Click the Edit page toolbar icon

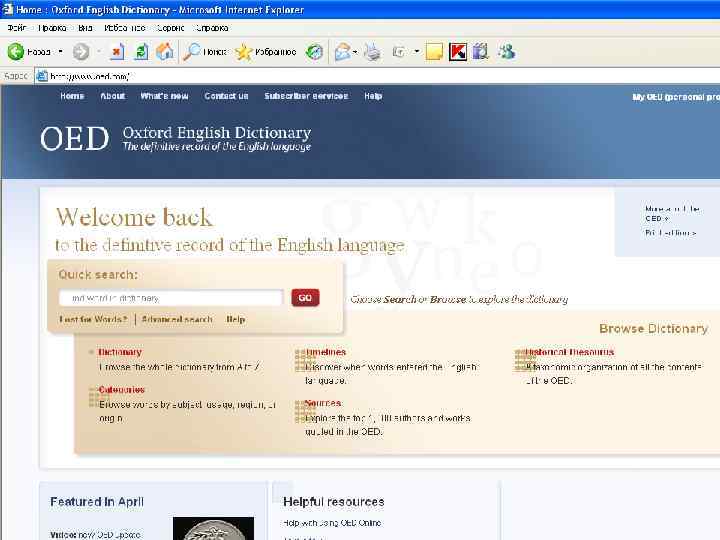[399, 52]
